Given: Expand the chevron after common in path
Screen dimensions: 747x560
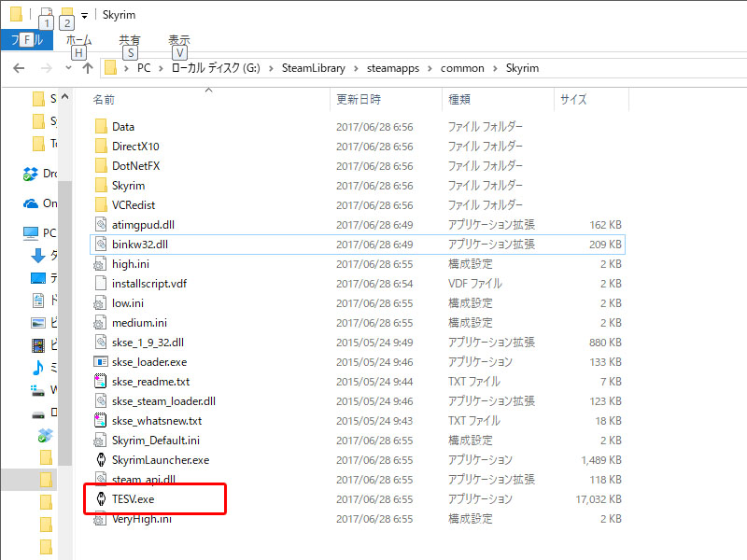Looking at the screenshot, I should click(495, 68).
